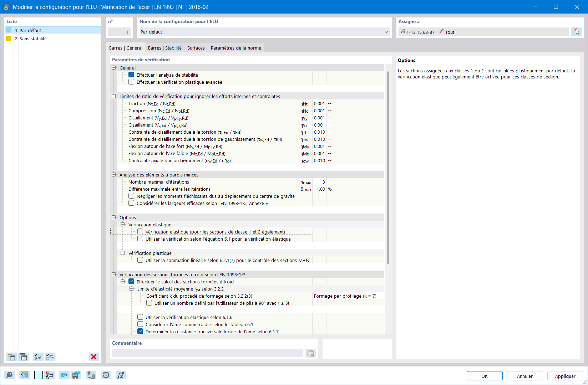This screenshot has width=588, height=385.
Task: Uncheck Effectuer le calcul des sections formées à froid
Action: (131, 281)
